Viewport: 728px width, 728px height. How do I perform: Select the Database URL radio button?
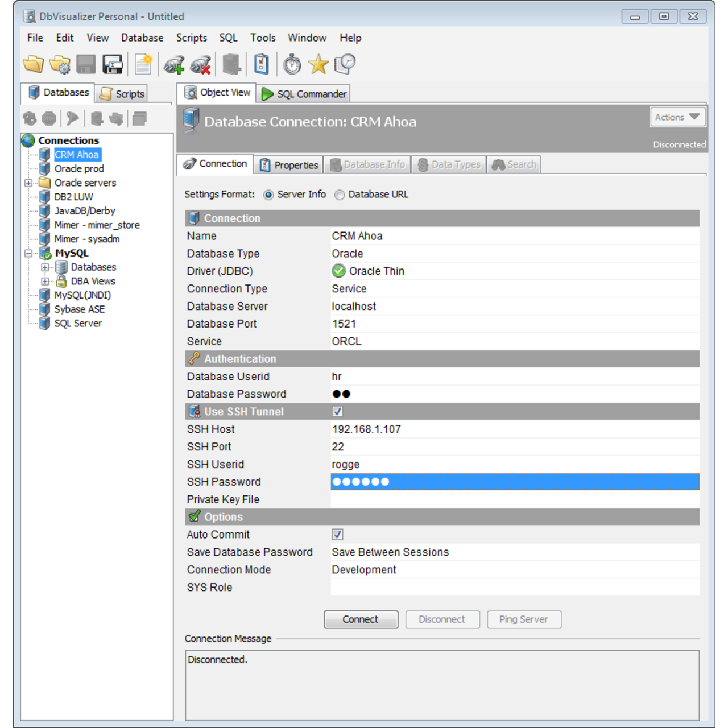pyautogui.click(x=340, y=195)
